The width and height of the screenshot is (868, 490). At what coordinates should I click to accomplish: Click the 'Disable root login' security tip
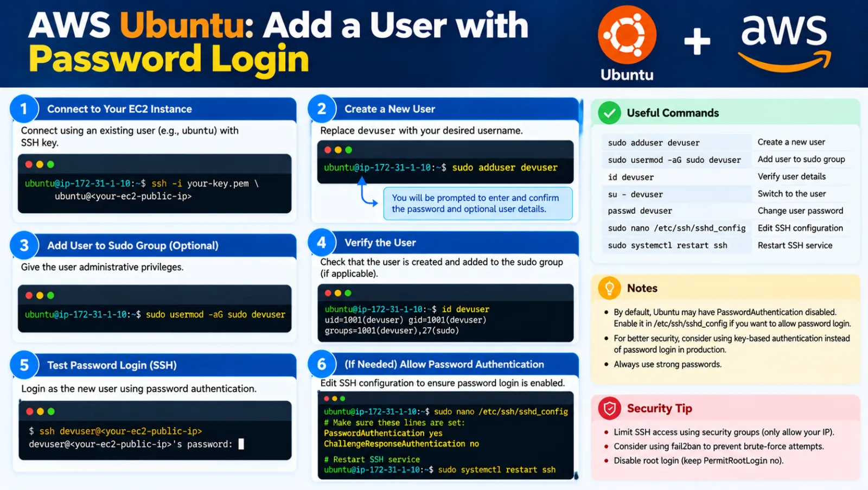click(x=699, y=460)
